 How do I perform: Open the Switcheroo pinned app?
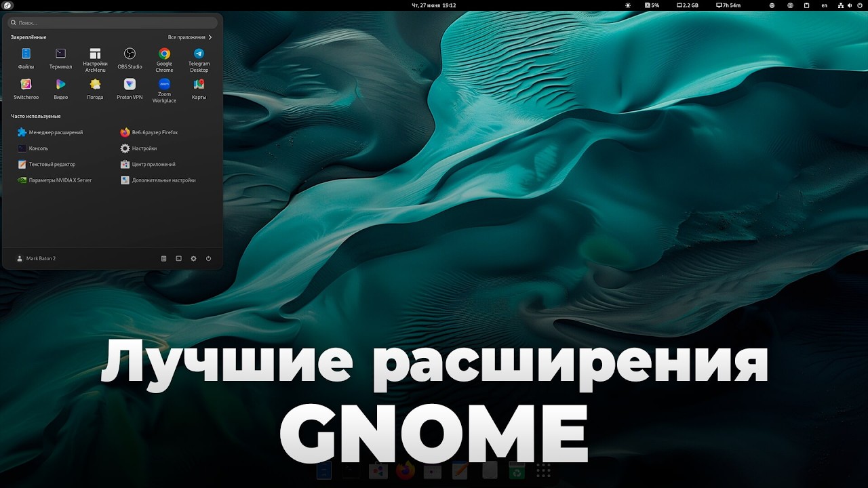click(x=26, y=89)
